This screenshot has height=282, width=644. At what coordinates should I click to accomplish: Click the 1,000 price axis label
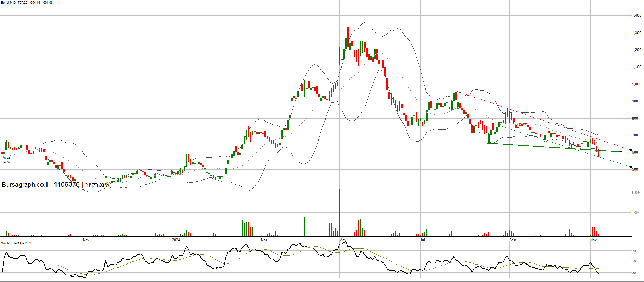(636, 84)
